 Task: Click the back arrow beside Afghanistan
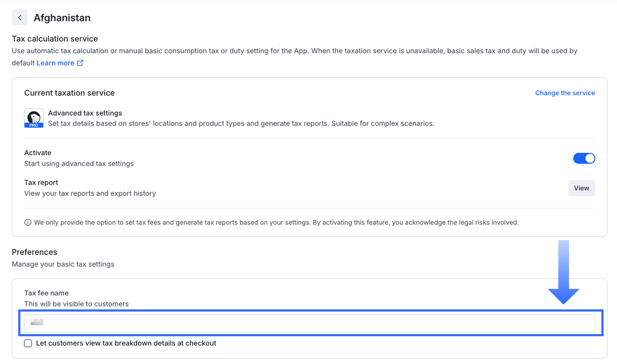(20, 18)
